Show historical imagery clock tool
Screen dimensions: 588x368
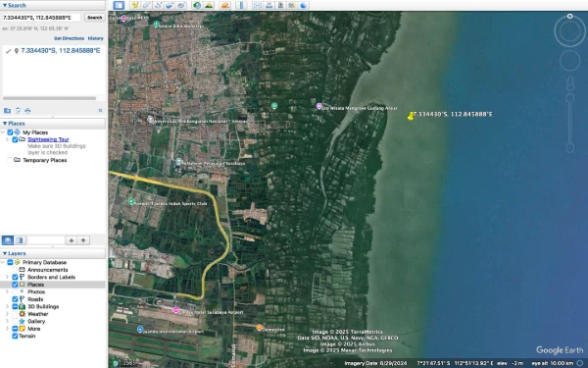pos(197,5)
